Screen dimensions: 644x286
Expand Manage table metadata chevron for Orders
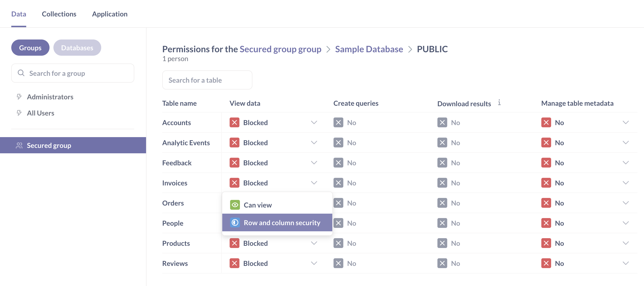click(x=626, y=203)
